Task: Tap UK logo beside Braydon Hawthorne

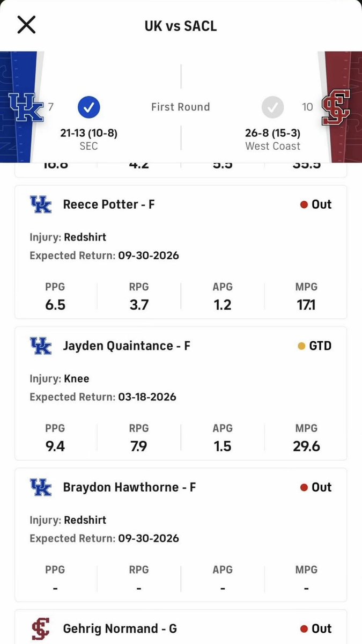Action: (41, 487)
